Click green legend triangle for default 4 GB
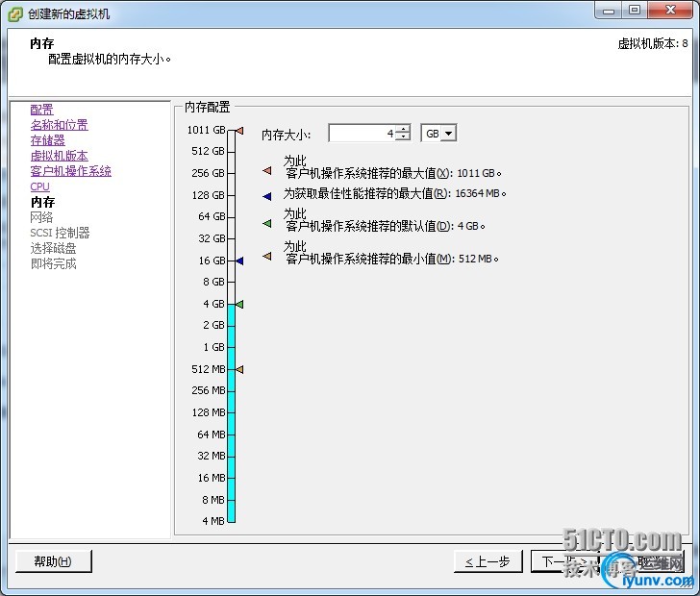 point(267,223)
